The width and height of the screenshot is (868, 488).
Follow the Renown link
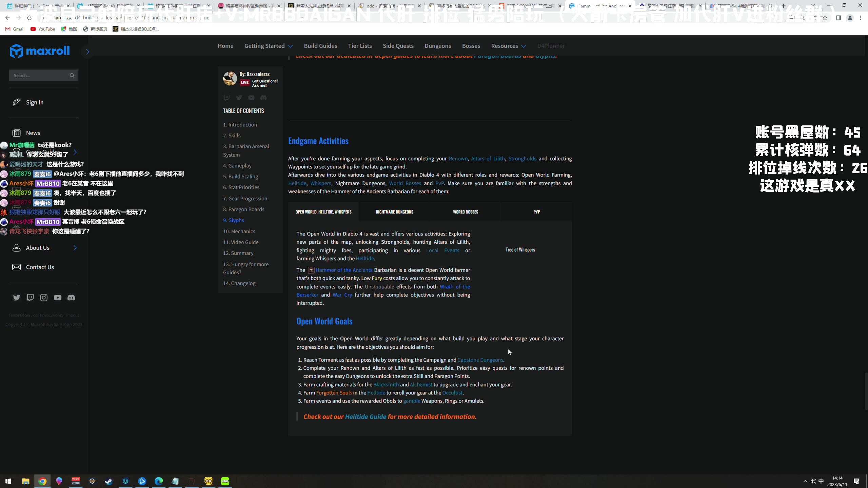(x=458, y=159)
